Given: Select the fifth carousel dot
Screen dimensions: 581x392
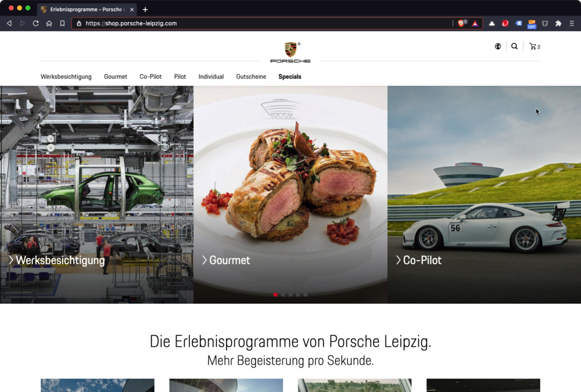Looking at the screenshot, I should 306,294.
